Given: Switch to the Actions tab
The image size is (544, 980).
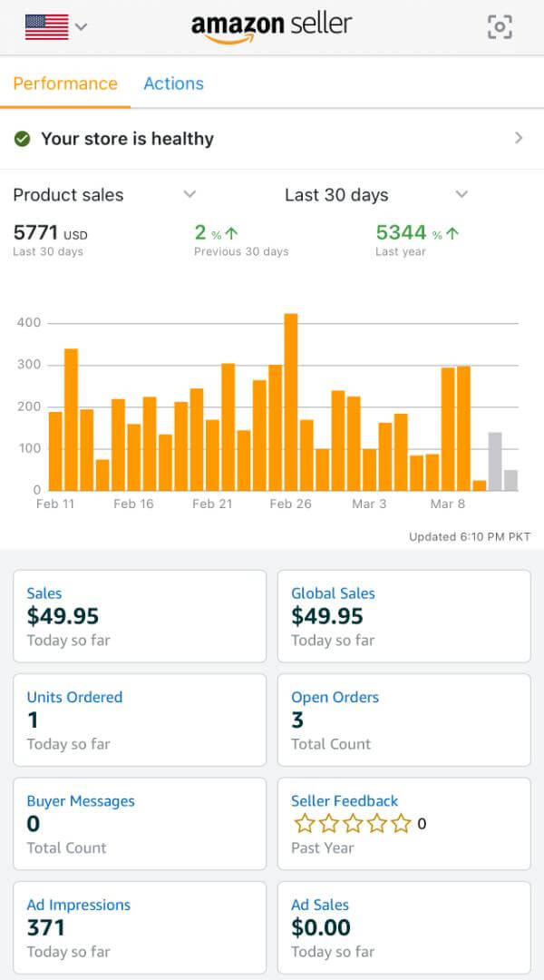Looking at the screenshot, I should (173, 83).
